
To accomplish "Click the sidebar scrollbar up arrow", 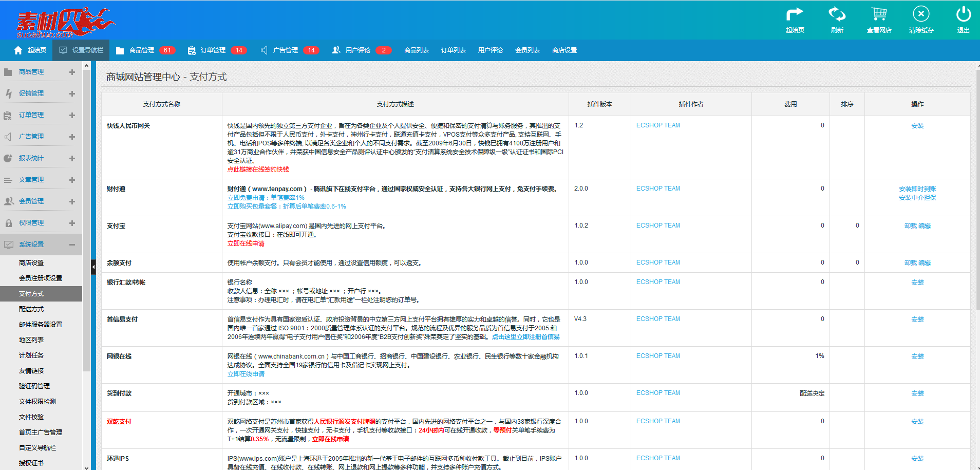I will [x=86, y=65].
